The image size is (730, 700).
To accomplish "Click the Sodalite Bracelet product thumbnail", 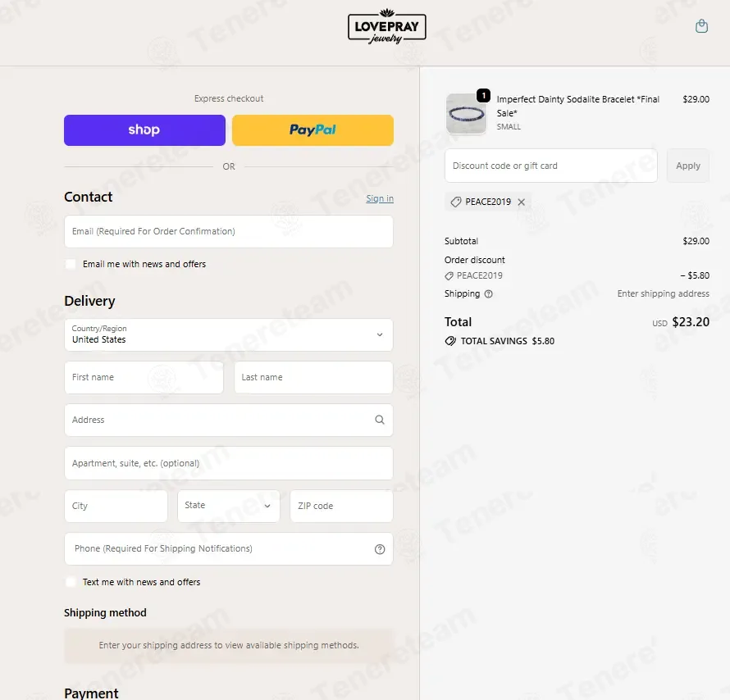I will coord(466,113).
